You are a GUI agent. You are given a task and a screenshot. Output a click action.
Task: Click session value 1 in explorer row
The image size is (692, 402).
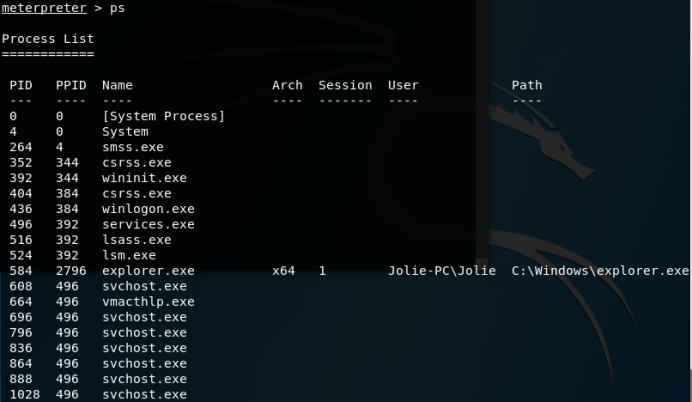(x=322, y=271)
